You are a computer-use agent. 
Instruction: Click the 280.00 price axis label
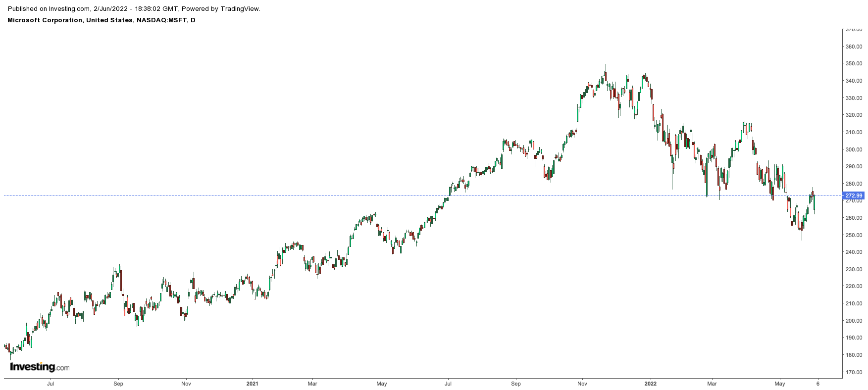tap(854, 184)
